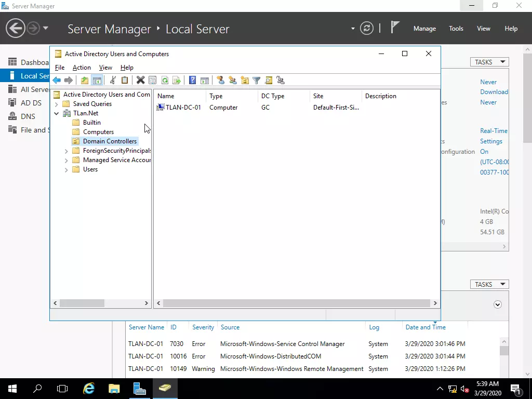
Task: Expand the Saved Queries node
Action: pyautogui.click(x=57, y=104)
